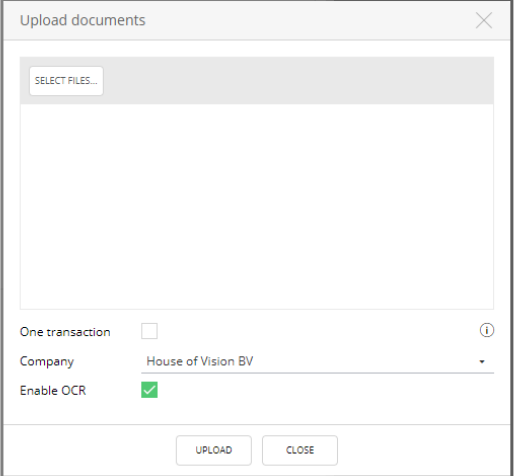Click the empty white file list area
The width and height of the screenshot is (514, 476).
point(257,206)
